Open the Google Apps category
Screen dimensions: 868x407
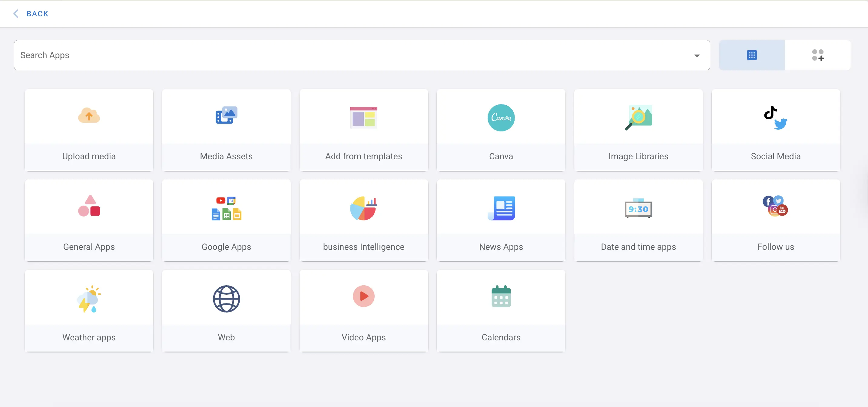click(226, 221)
